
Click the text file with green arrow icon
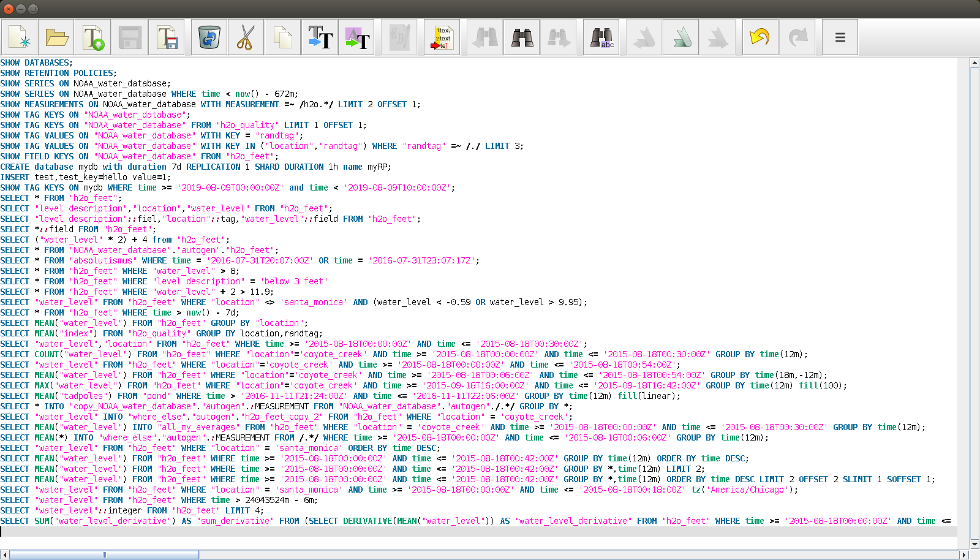(92, 37)
